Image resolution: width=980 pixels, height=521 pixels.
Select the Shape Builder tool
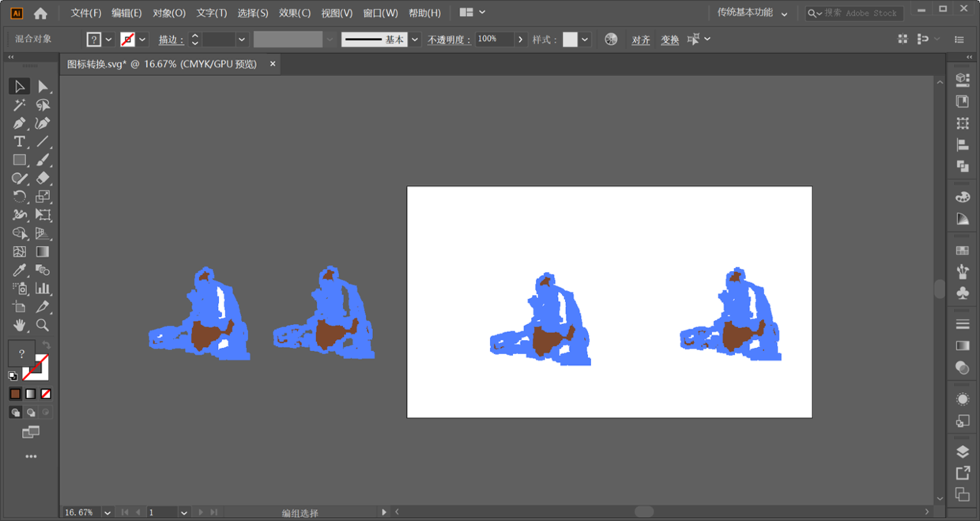click(20, 233)
